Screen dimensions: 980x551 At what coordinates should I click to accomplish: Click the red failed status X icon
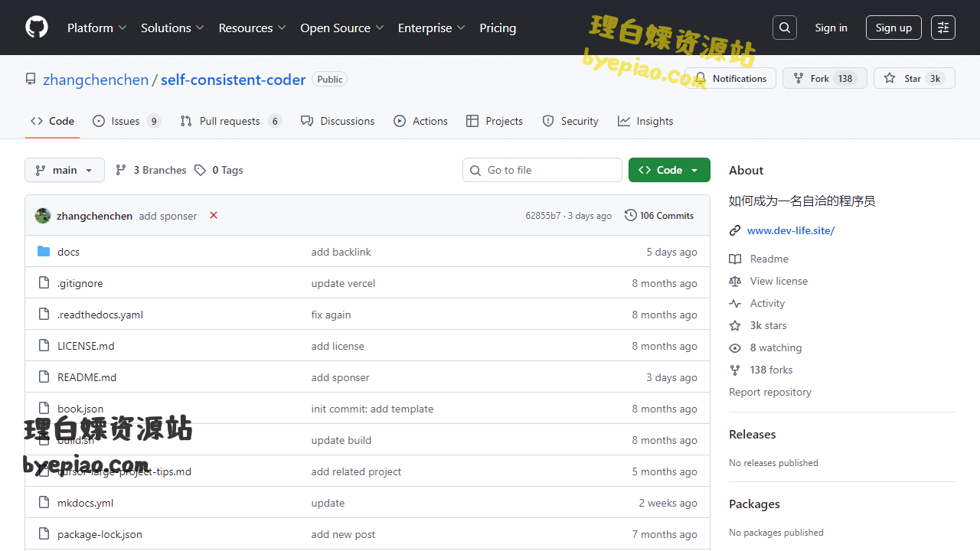[214, 216]
